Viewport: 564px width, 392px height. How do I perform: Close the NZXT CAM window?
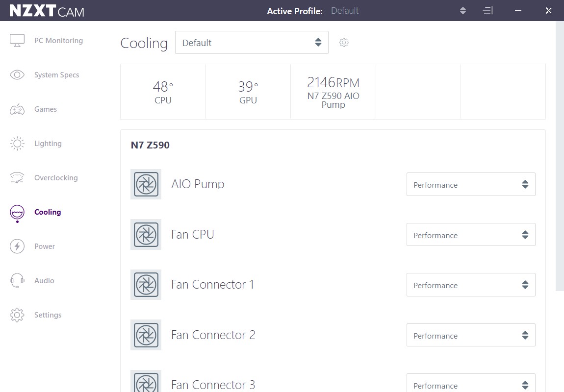tap(548, 10)
